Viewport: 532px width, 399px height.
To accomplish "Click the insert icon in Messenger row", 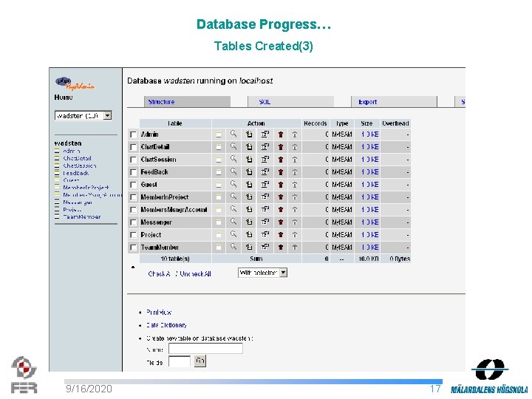I will [249, 222].
